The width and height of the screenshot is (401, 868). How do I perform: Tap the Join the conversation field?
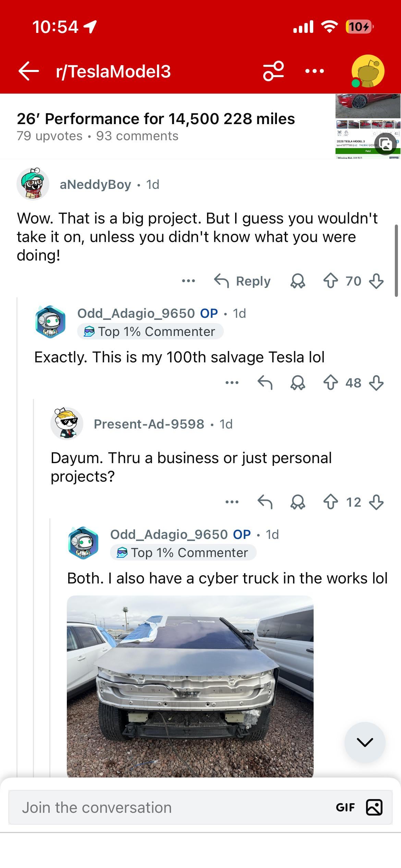tap(171, 808)
